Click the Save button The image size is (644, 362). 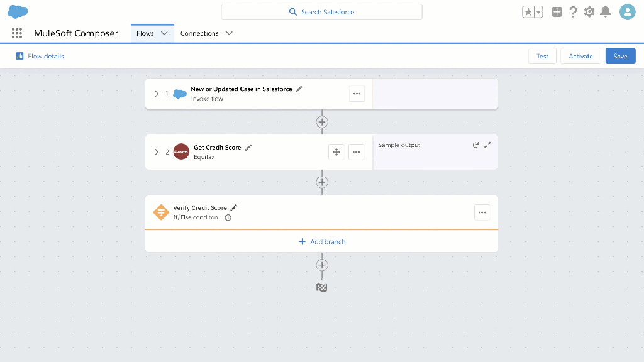point(620,56)
